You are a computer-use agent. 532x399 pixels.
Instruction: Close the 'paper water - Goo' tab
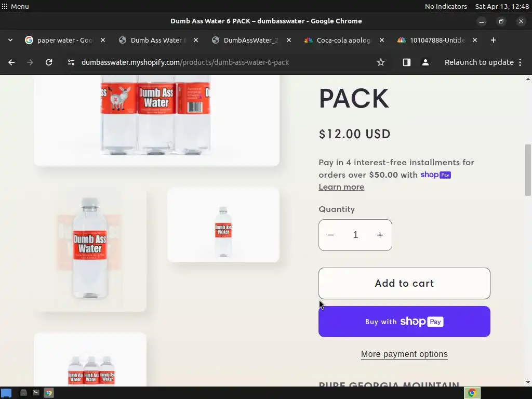[103, 40]
